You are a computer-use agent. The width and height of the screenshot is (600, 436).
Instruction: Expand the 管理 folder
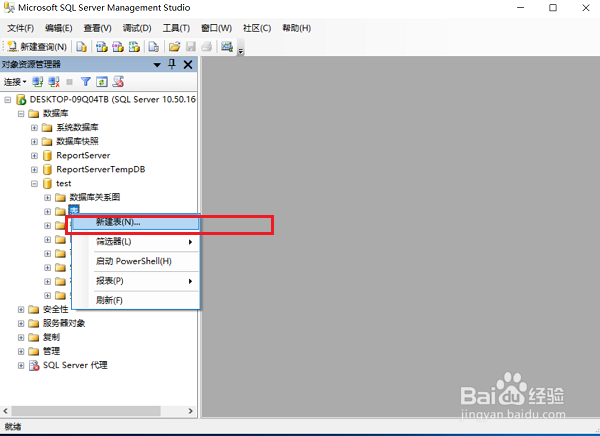point(21,351)
